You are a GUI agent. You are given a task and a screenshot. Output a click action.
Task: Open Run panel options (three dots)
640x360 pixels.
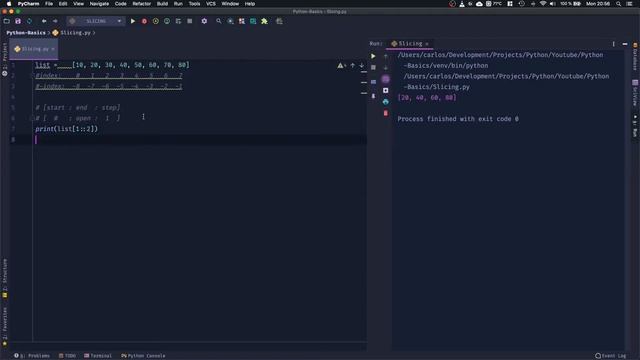click(x=613, y=44)
